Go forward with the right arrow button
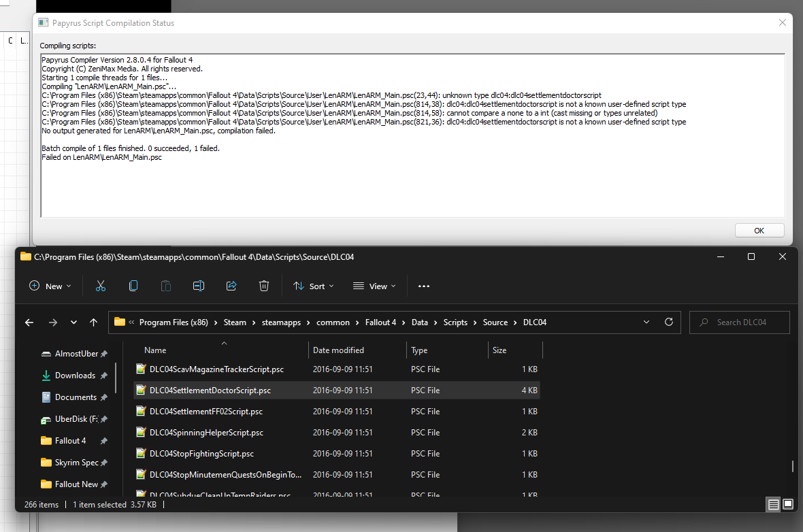This screenshot has width=803, height=532. pyautogui.click(x=53, y=322)
